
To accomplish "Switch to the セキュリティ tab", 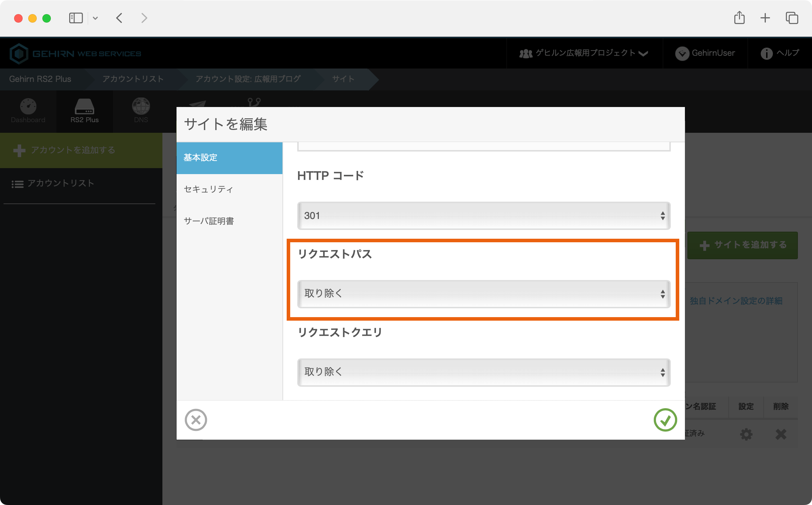I will pyautogui.click(x=208, y=189).
